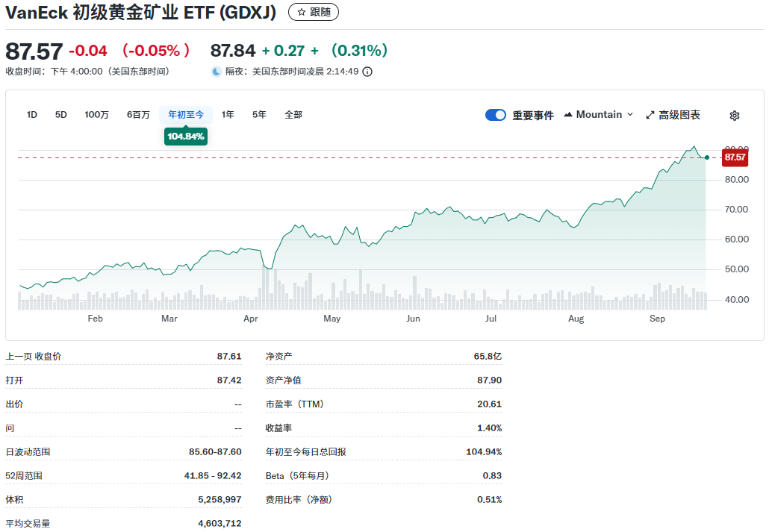This screenshot has width=772, height=532.
Task: Click the 52周范围 value 41.85 - 92.42
Action: (x=214, y=476)
